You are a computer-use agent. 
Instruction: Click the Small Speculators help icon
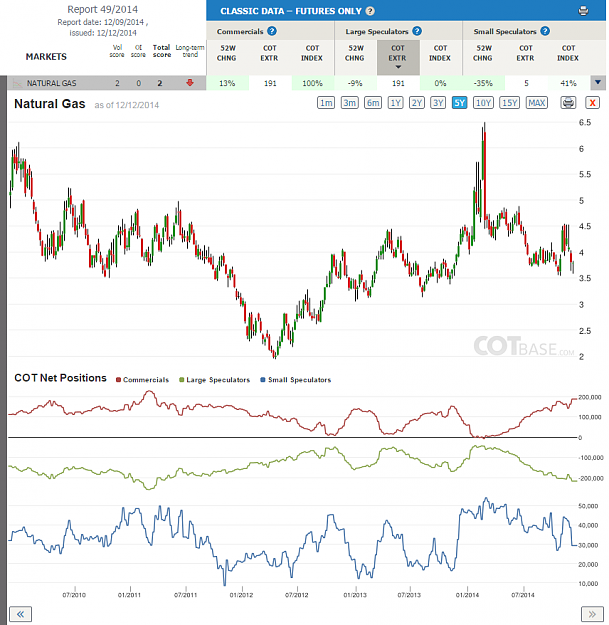pos(545,31)
